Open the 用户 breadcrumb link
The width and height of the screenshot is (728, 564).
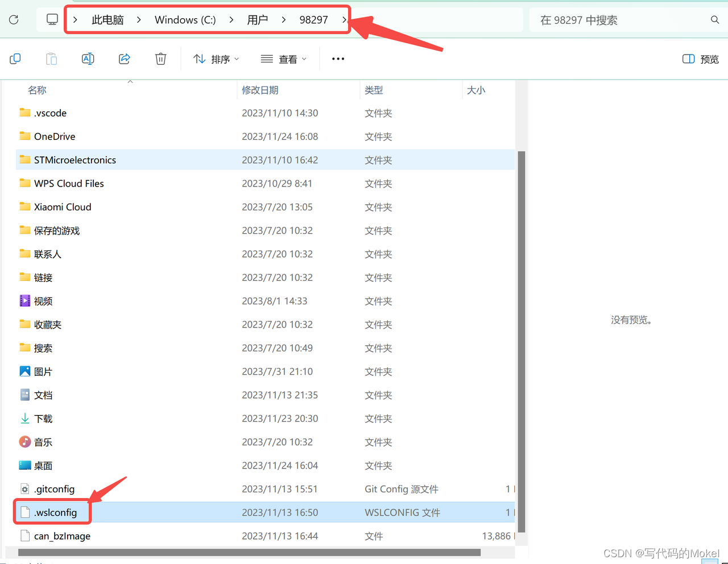258,19
